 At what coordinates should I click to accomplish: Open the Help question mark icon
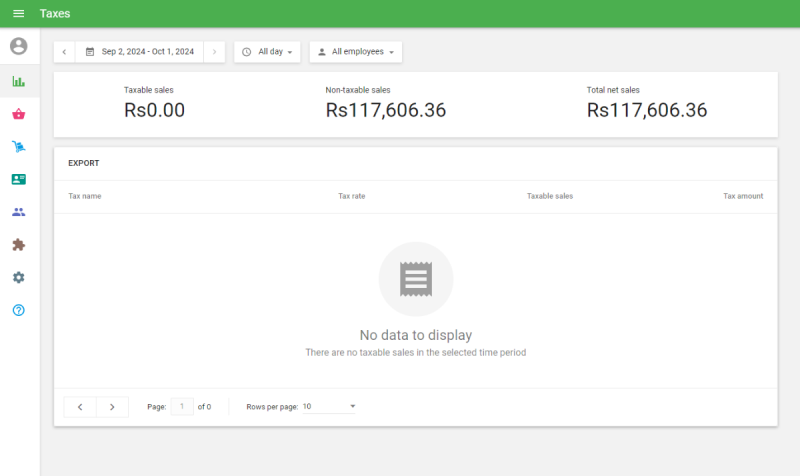point(19,310)
